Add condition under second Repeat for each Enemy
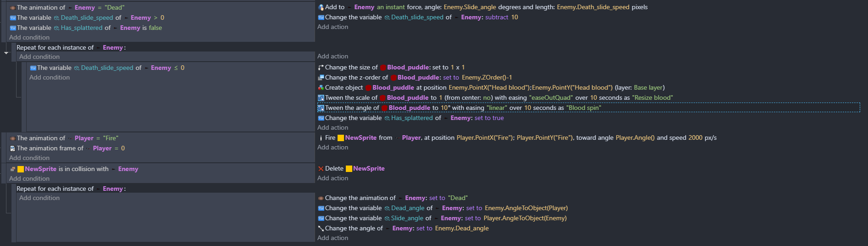The width and height of the screenshot is (868, 246). click(39, 198)
